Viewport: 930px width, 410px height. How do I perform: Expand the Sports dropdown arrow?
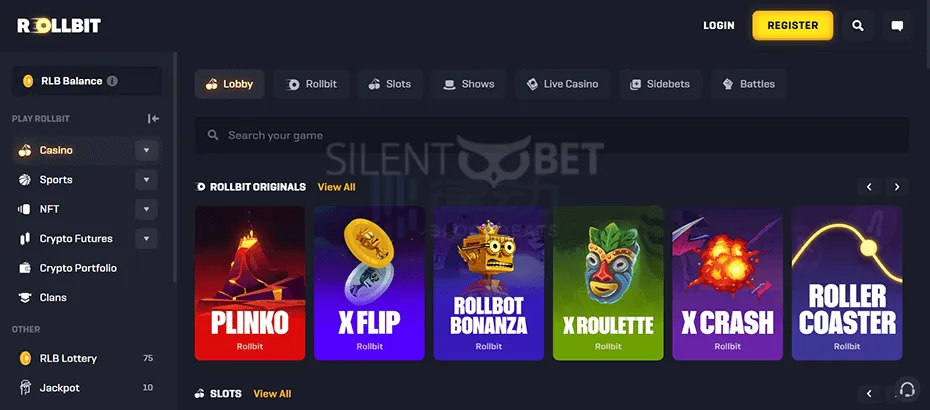146,180
